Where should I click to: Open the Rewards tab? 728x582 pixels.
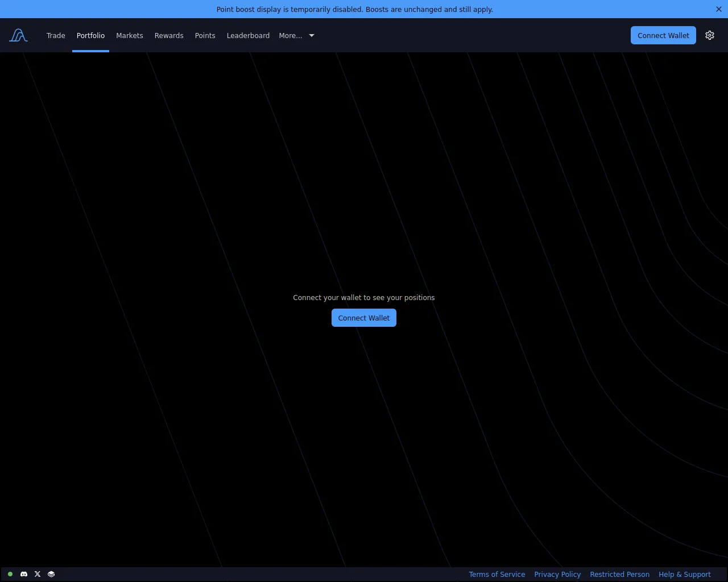click(x=169, y=35)
